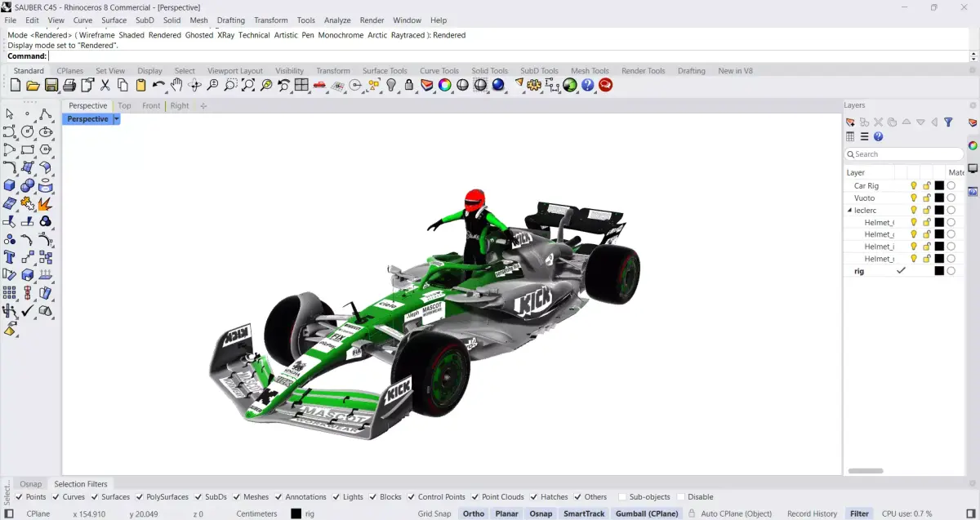
Task: Click the Print icon in the toolbar
Action: 69,85
